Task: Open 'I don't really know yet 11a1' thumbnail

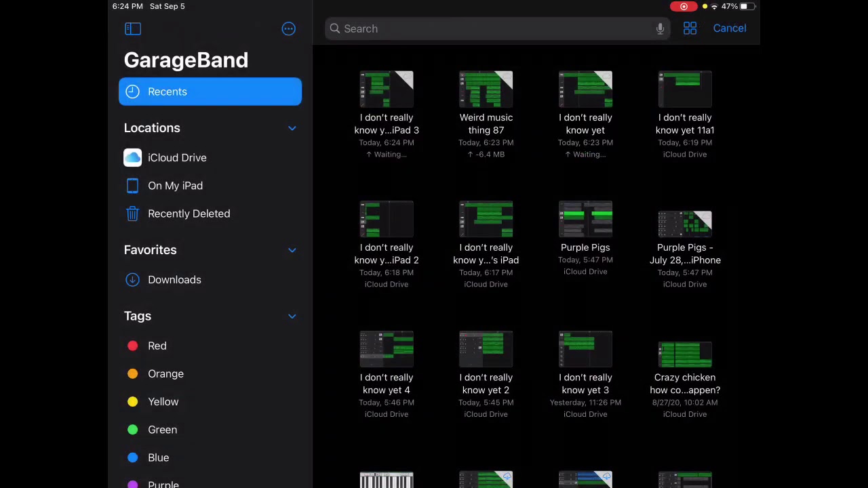Action: coord(685,89)
